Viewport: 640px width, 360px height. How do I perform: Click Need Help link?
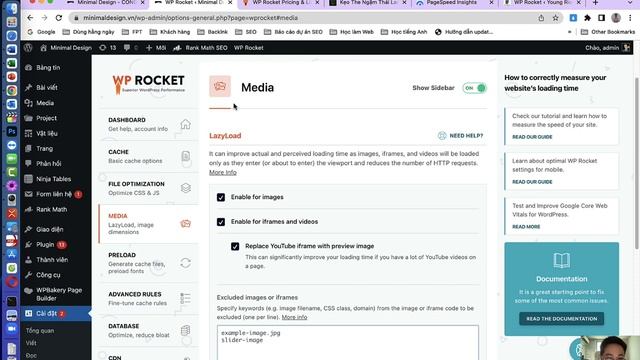point(466,136)
